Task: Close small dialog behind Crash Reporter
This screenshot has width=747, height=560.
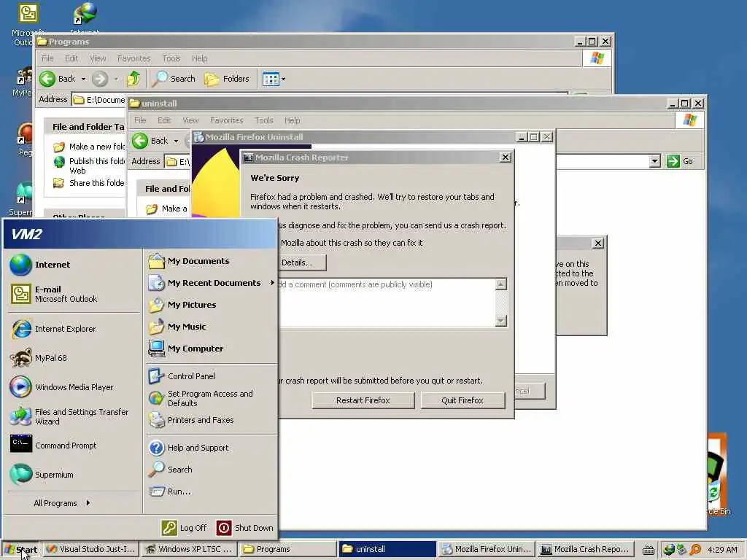Action: pyautogui.click(x=598, y=244)
